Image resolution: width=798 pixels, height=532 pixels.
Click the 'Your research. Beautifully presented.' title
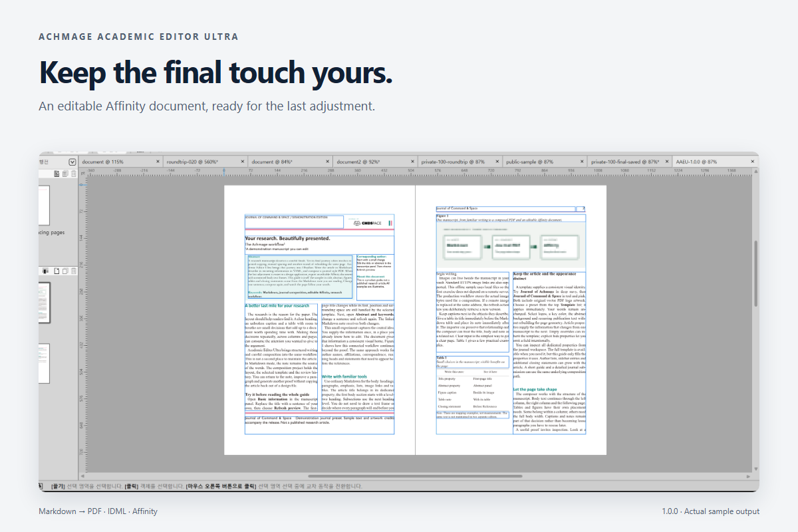coord(287,238)
